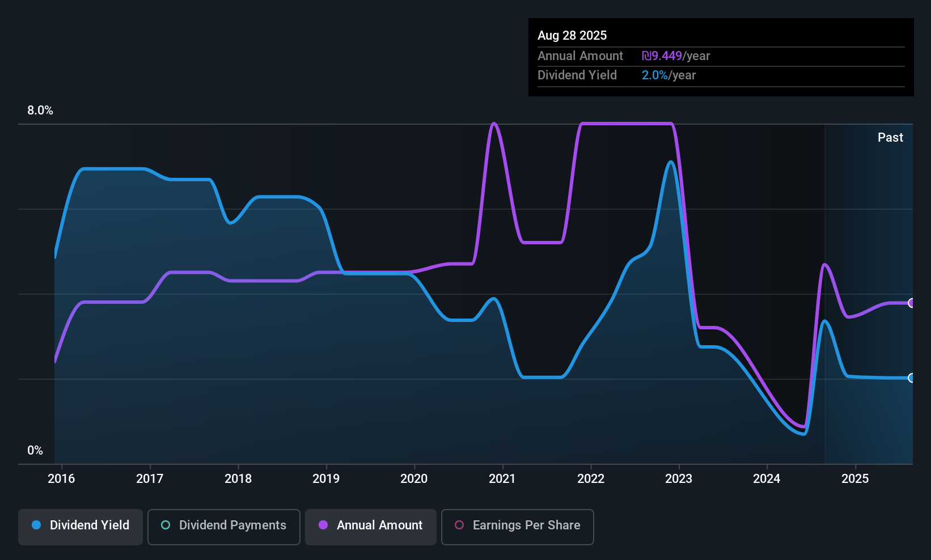This screenshot has height=560, width=931.
Task: Click the blue endpoint marker on Dividend Yield line
Action: (x=911, y=378)
